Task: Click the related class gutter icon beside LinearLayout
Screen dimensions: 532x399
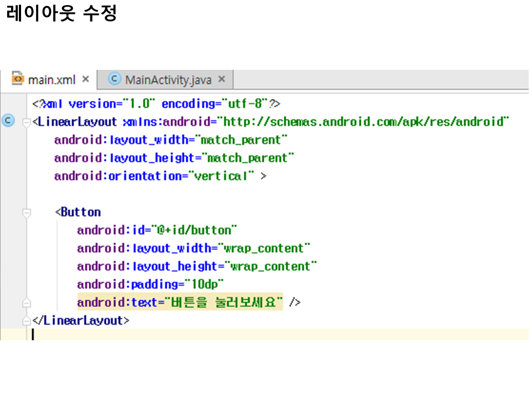Action: [8, 121]
